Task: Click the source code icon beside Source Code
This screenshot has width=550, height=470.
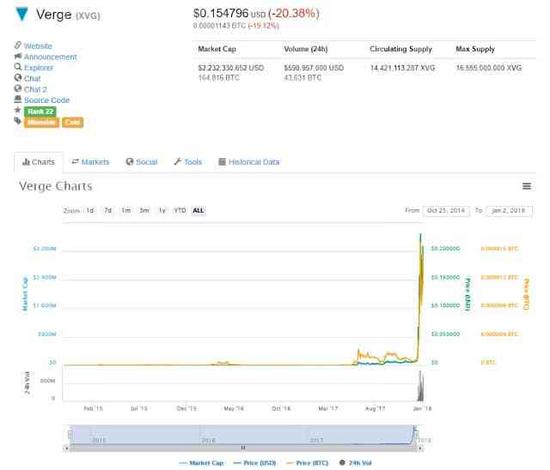Action: [x=18, y=99]
